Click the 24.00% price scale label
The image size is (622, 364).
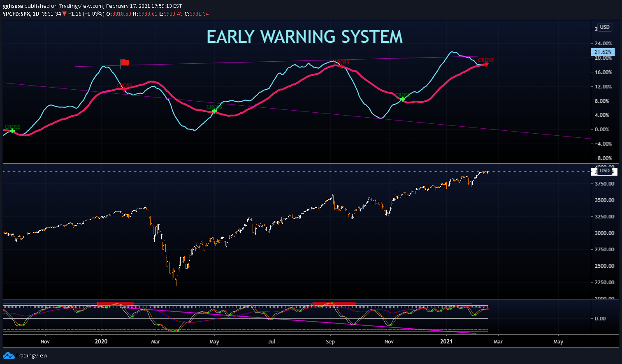603,44
